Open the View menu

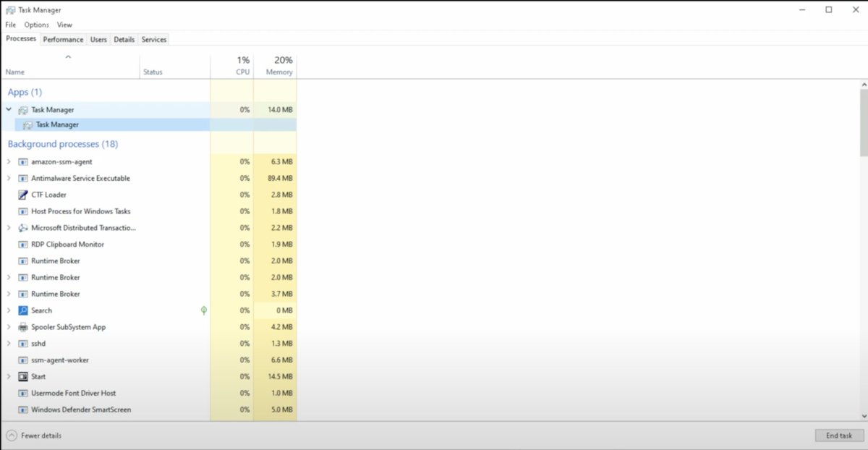click(x=64, y=25)
